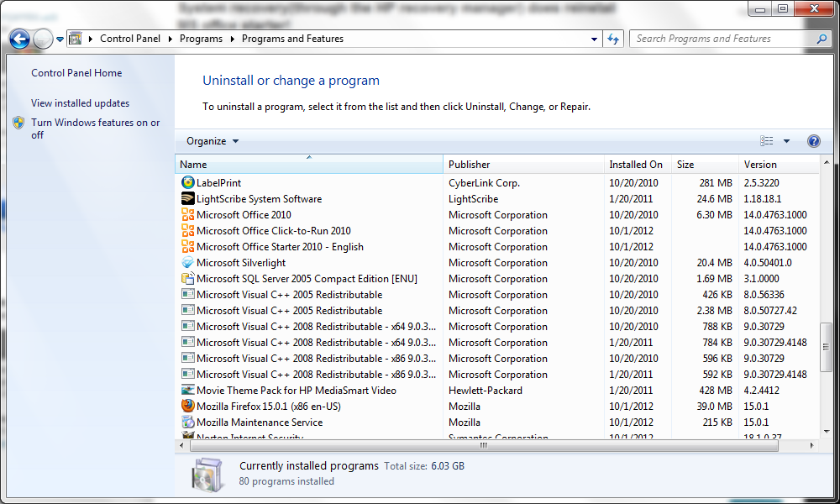Click version 3.1.0000 cell

click(761, 279)
